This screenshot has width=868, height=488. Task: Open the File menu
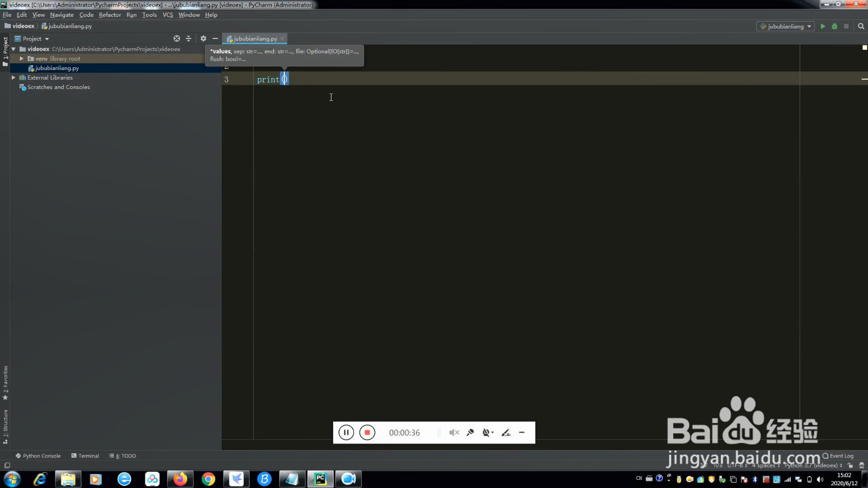pos(7,15)
